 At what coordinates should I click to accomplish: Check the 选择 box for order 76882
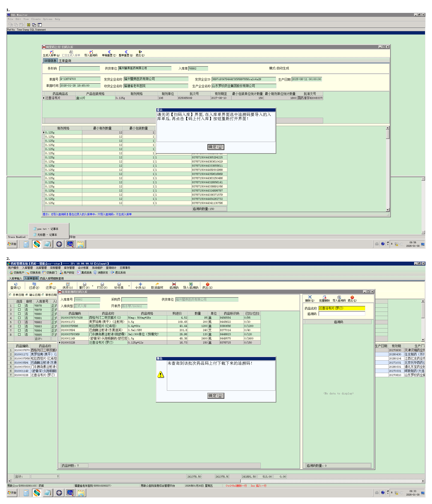coord(19,322)
